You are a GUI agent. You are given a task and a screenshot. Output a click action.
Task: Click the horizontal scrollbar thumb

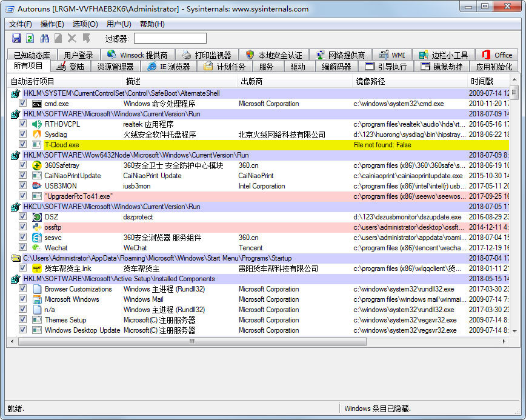coord(192,341)
